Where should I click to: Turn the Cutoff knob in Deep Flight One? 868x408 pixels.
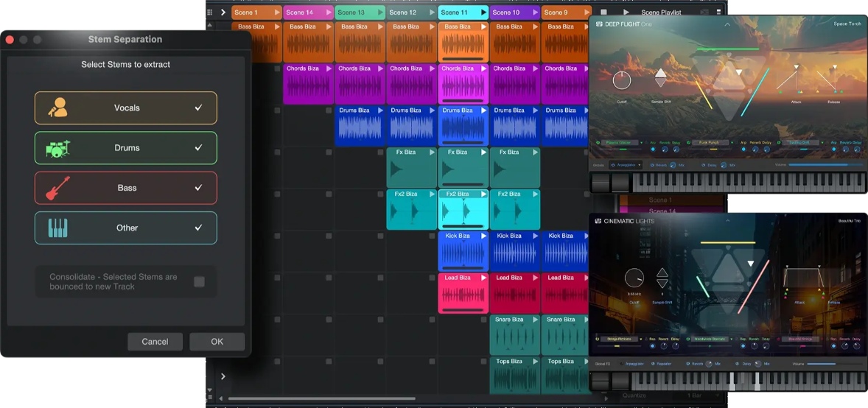point(622,80)
